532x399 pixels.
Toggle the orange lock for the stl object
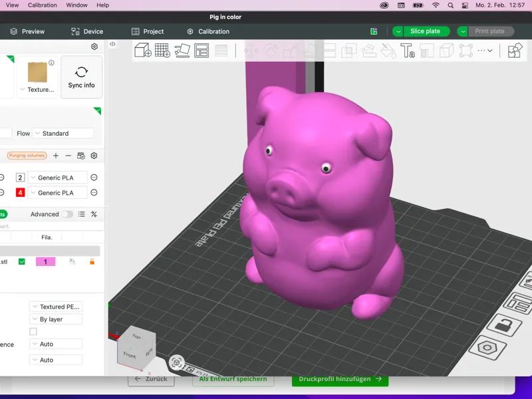click(x=92, y=261)
